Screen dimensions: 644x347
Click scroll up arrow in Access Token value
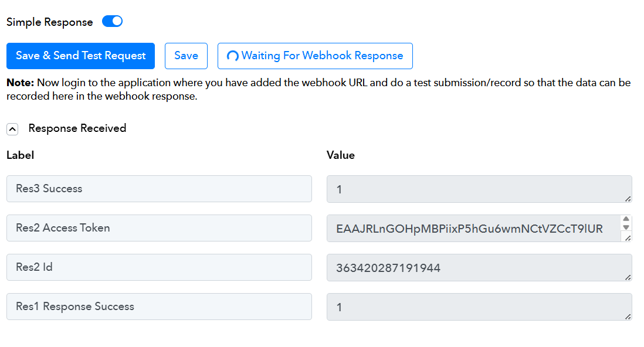point(626,219)
